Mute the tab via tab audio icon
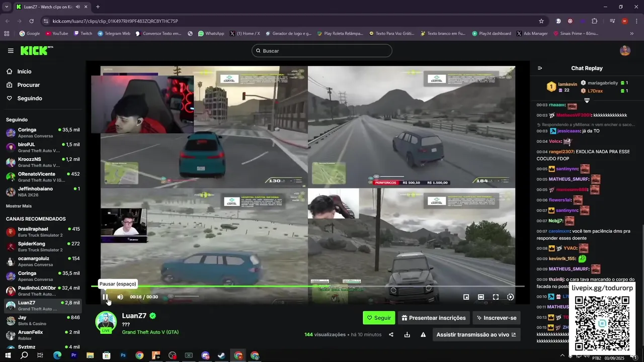The image size is (644, 362). (x=78, y=7)
